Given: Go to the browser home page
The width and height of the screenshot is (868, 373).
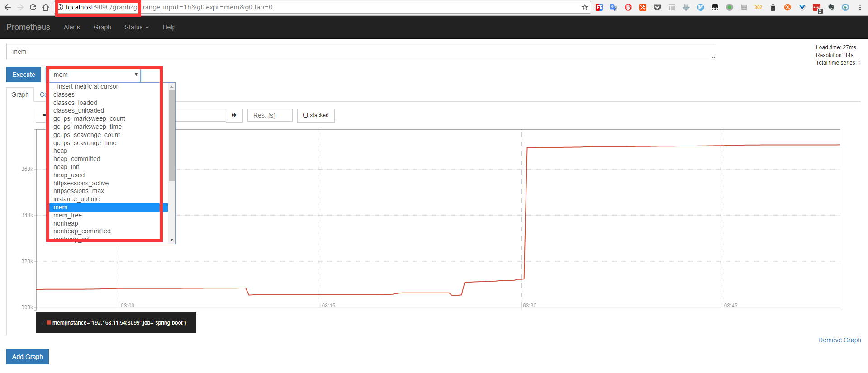Looking at the screenshot, I should 46,7.
